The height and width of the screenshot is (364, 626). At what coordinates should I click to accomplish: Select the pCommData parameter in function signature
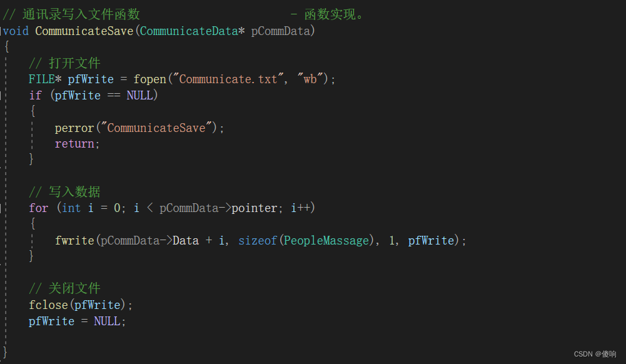pyautogui.click(x=281, y=31)
